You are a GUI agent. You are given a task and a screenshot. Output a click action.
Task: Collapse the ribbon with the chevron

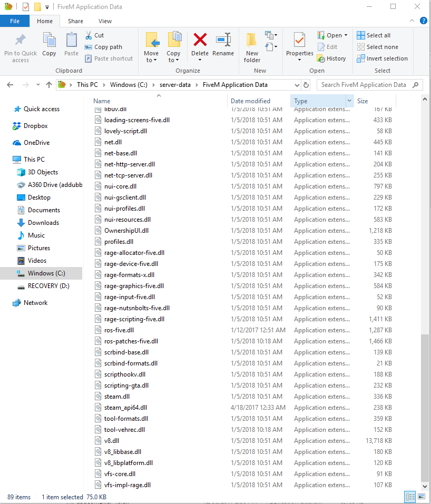point(412,21)
